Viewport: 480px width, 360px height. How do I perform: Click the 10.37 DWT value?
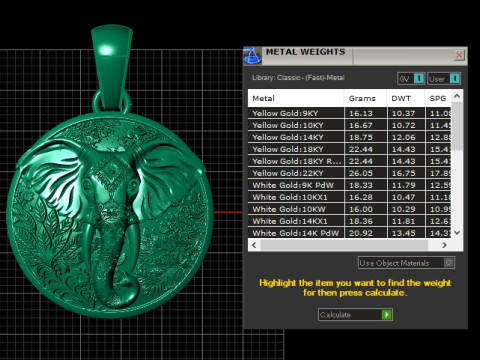[x=403, y=113]
